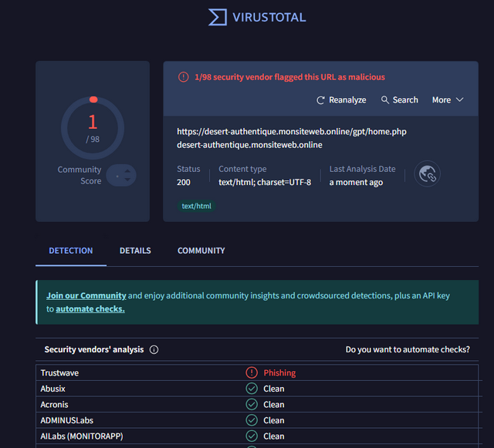Switch to the DETECTION tab
494x448 pixels.
pos(71,251)
